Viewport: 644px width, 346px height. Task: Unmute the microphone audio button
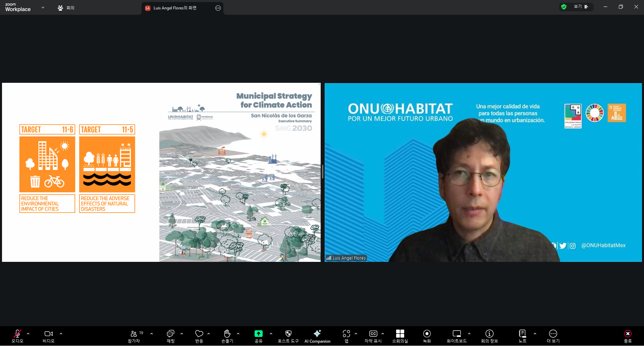[17, 334]
